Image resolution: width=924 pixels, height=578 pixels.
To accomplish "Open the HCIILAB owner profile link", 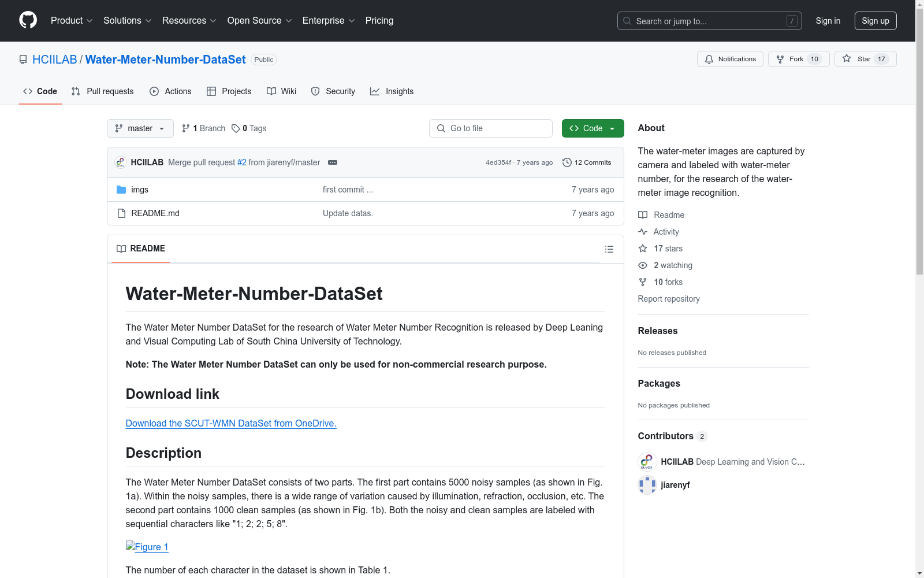I will (55, 60).
